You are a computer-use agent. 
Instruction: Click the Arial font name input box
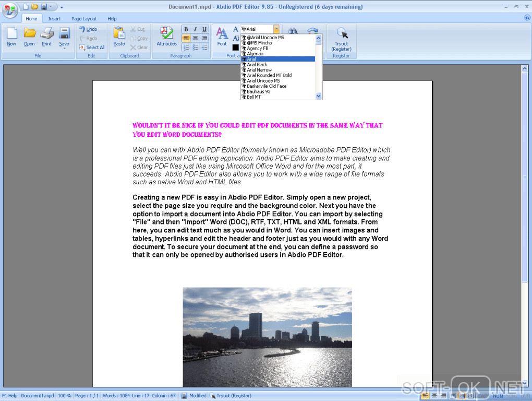[x=257, y=29]
